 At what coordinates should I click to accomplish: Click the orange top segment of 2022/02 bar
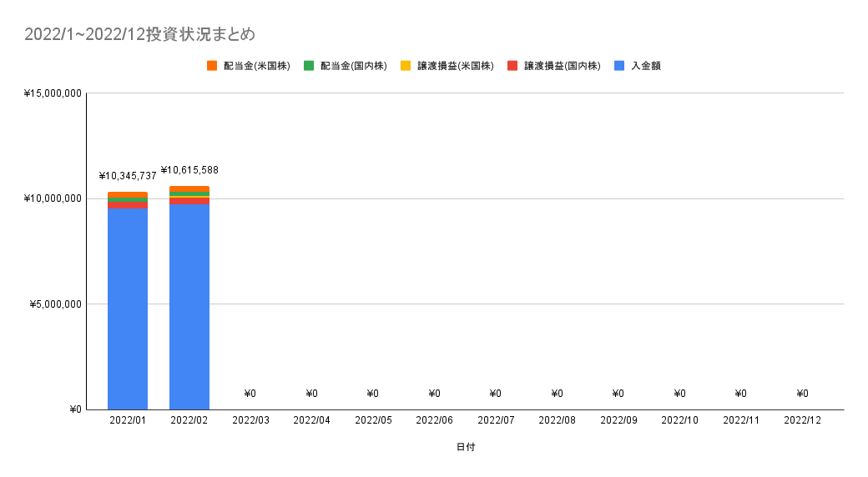tap(189, 189)
